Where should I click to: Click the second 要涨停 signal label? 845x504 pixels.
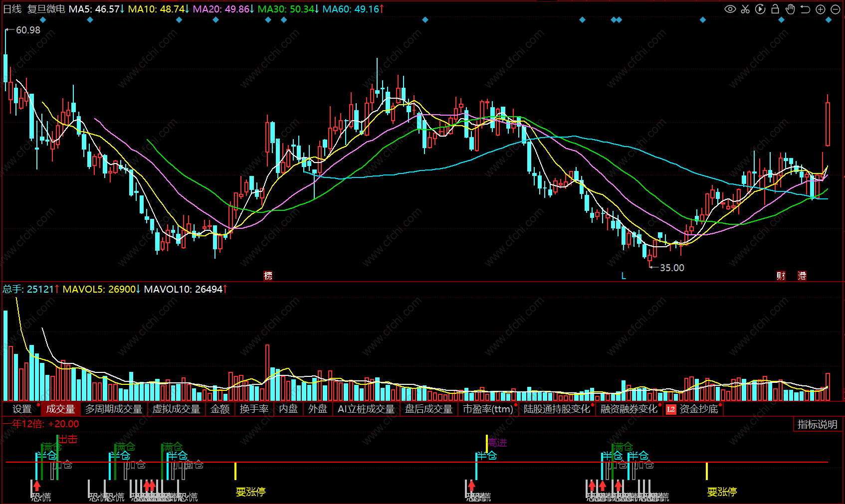722,492
